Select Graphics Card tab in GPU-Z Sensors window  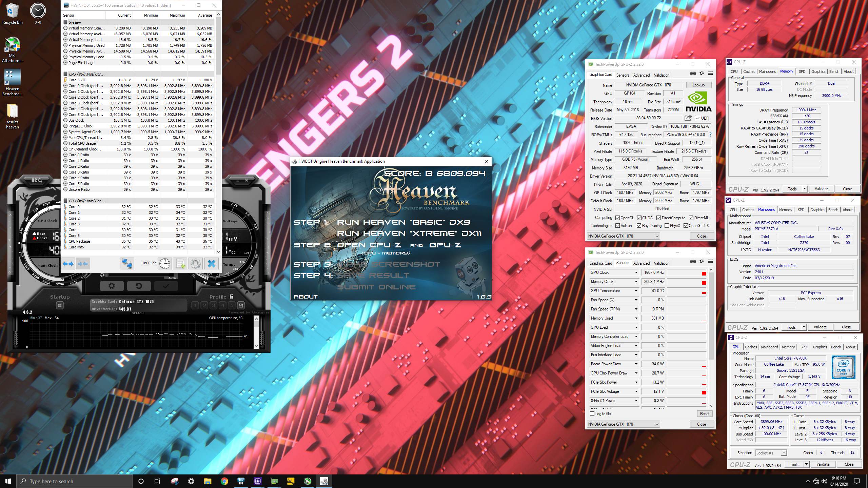pos(601,263)
